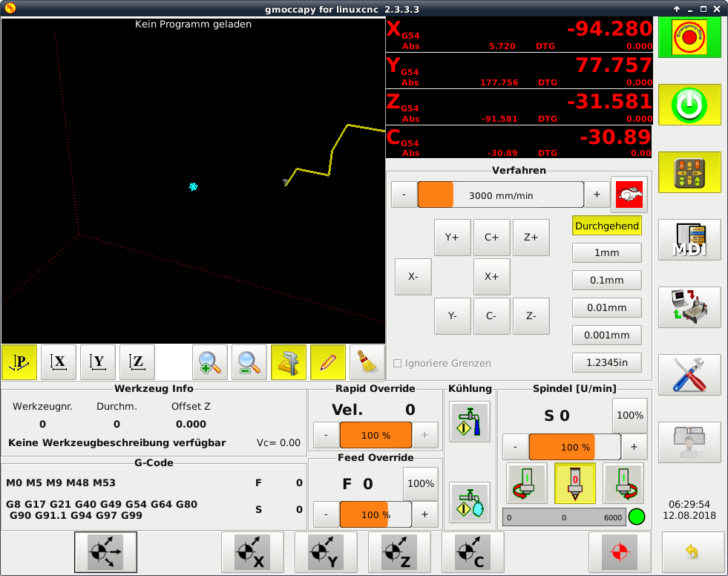
Task: Stop the spindle
Action: [x=575, y=483]
